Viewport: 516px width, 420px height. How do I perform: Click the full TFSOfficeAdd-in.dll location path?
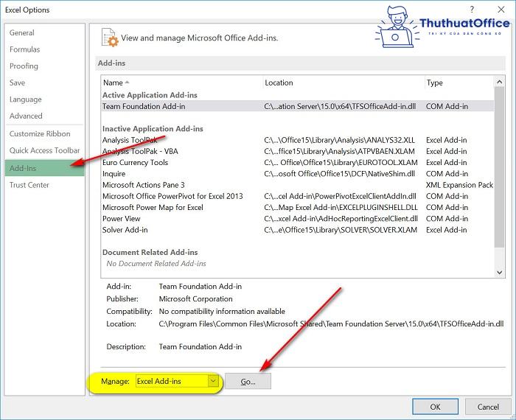(x=331, y=323)
